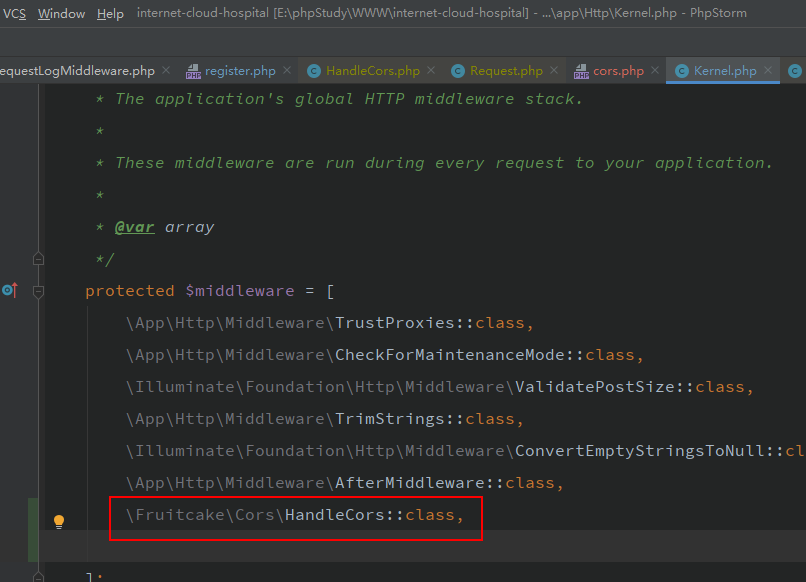Close the Kernel.php tab
The height and width of the screenshot is (582, 806).
click(x=769, y=70)
